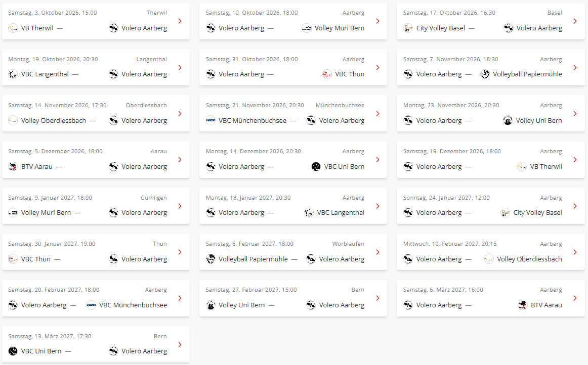This screenshot has height=365, width=588.
Task: Open team link VB Therwil on 3. Oktober
Action: tap(37, 28)
